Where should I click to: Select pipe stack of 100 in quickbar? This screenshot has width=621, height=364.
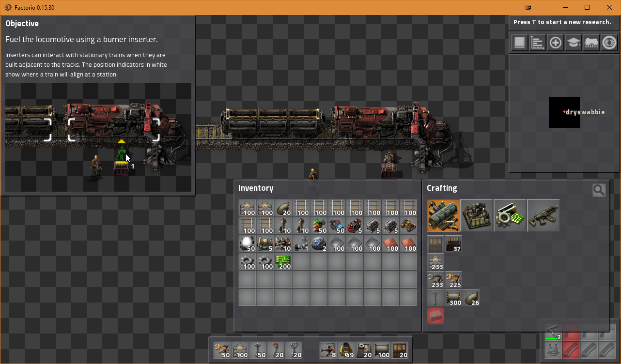click(382, 350)
